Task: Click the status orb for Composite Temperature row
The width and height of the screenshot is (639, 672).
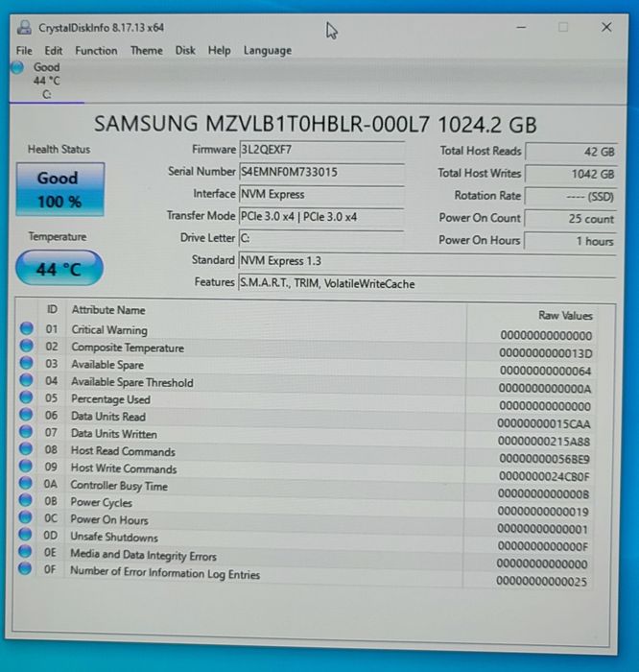Action: point(27,346)
